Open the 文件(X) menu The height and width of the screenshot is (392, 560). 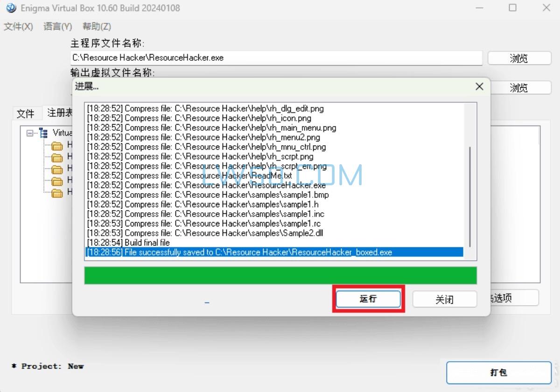19,27
